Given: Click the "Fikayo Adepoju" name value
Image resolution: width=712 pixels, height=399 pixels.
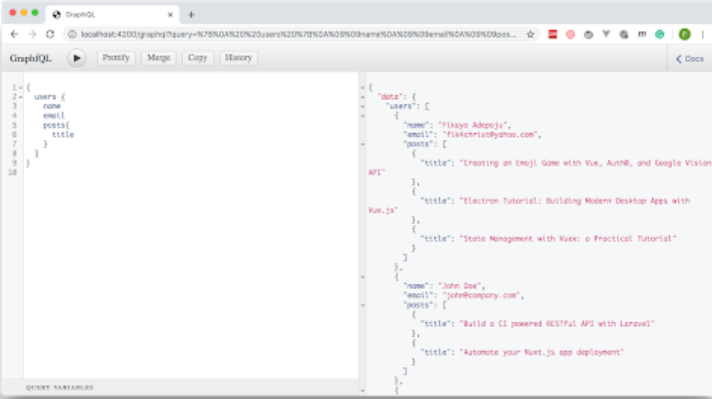Looking at the screenshot, I should (474, 125).
